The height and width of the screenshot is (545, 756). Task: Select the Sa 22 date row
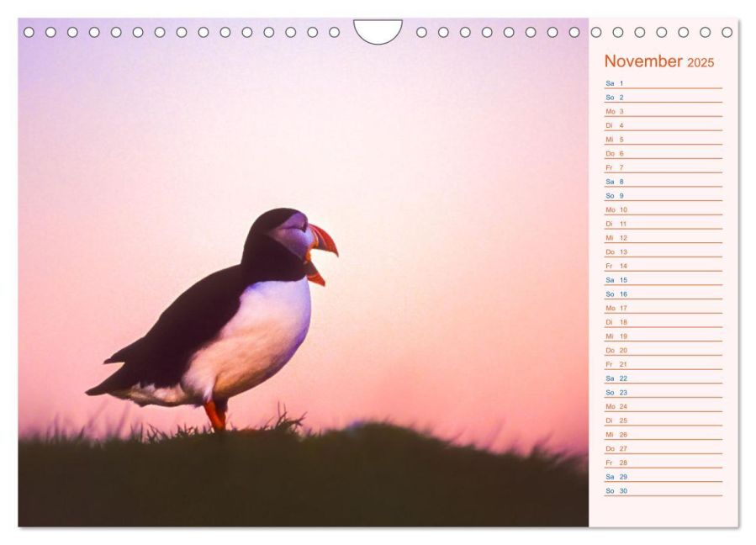(663, 378)
